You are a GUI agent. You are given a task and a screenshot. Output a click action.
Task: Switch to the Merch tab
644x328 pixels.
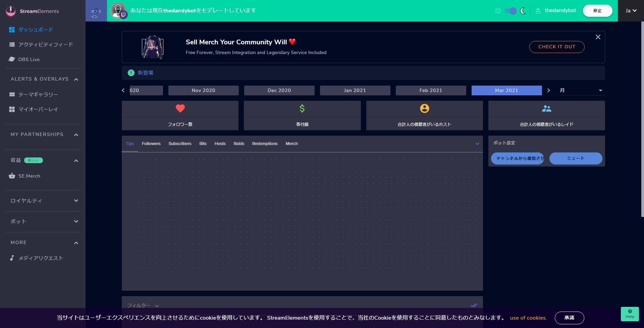291,144
